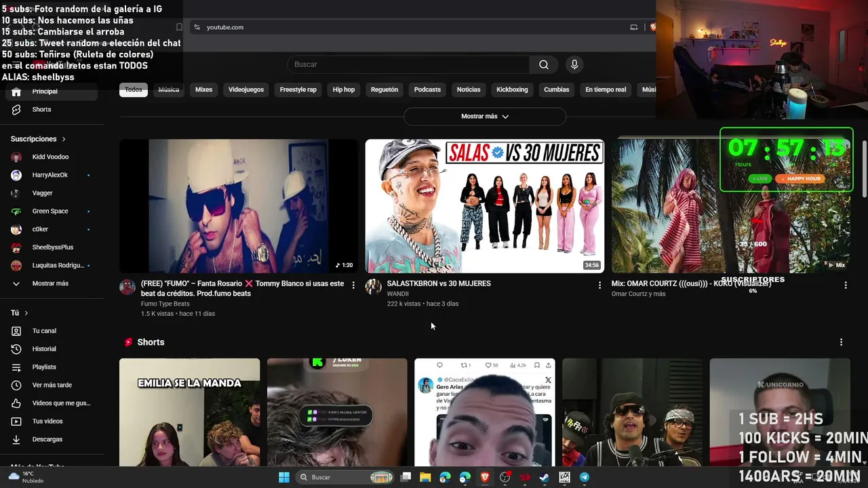Viewport: 868px width, 488px height.
Task: Open the Luquitas Rodrigu... channel avatar
Action: pos(16,266)
